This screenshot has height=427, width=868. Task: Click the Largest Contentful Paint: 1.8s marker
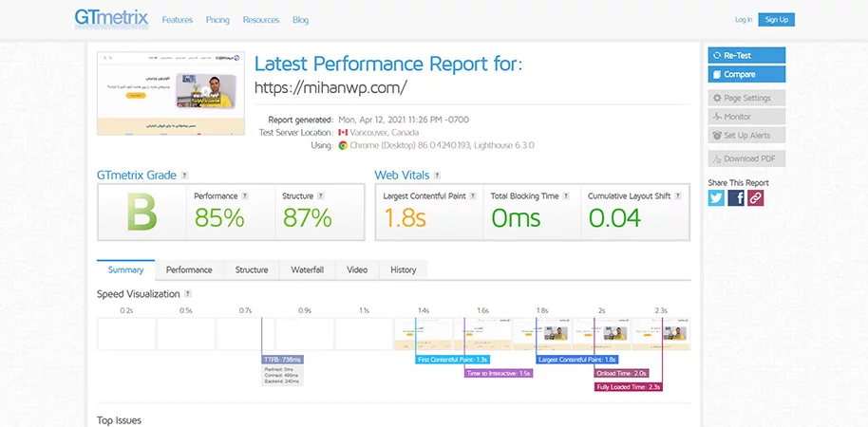[576, 360]
